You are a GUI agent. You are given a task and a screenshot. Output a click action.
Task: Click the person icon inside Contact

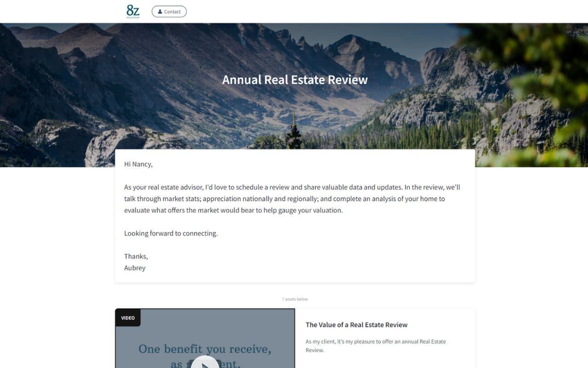[160, 11]
